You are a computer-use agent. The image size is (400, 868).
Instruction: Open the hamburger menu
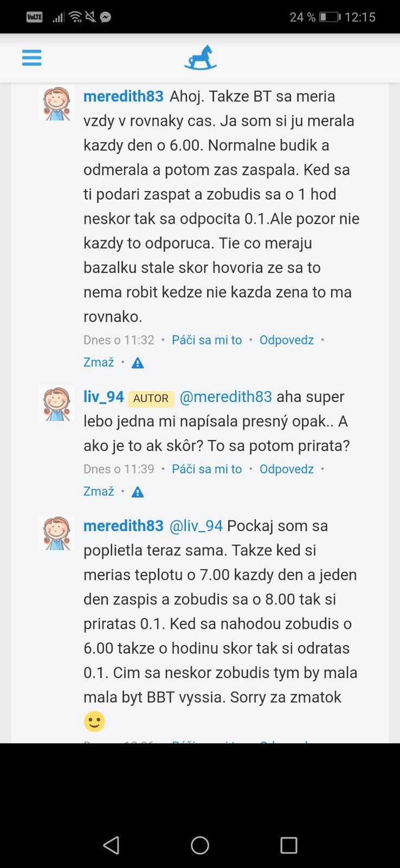[31, 58]
